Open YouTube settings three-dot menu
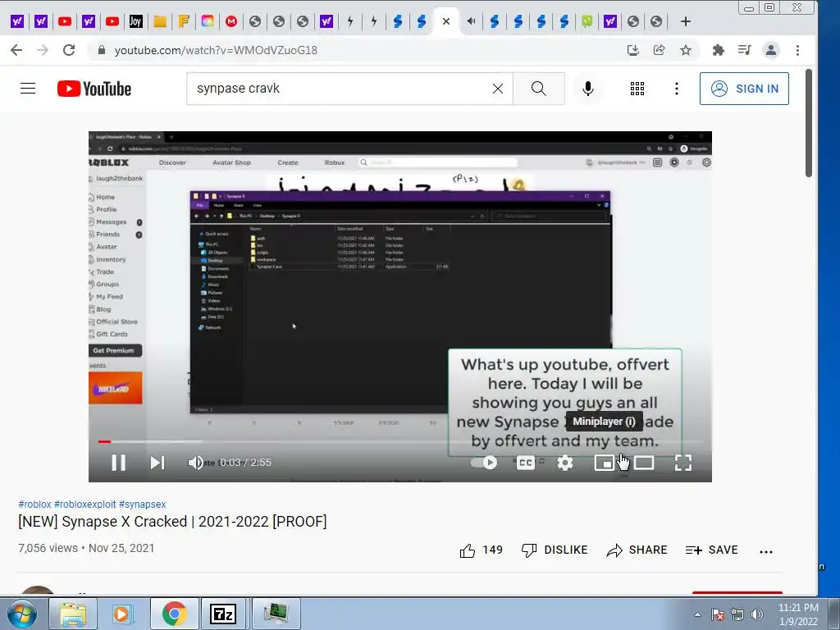The height and width of the screenshot is (630, 840). 677,89
